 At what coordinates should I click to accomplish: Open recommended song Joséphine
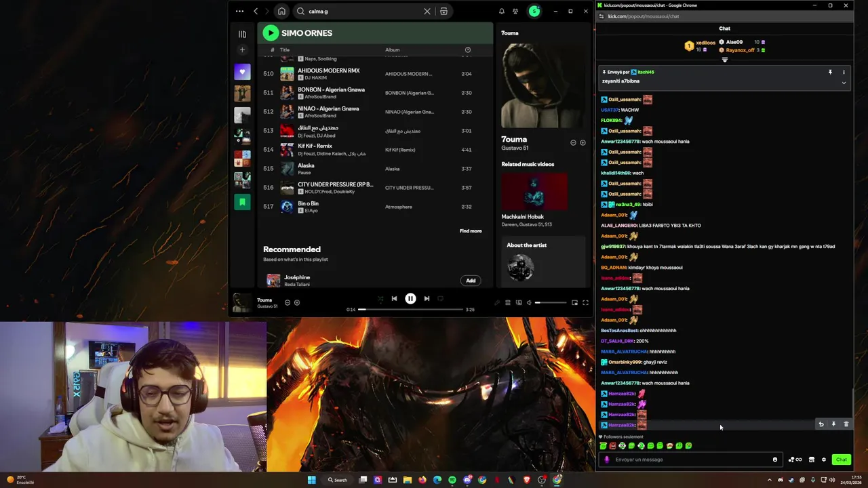297,277
